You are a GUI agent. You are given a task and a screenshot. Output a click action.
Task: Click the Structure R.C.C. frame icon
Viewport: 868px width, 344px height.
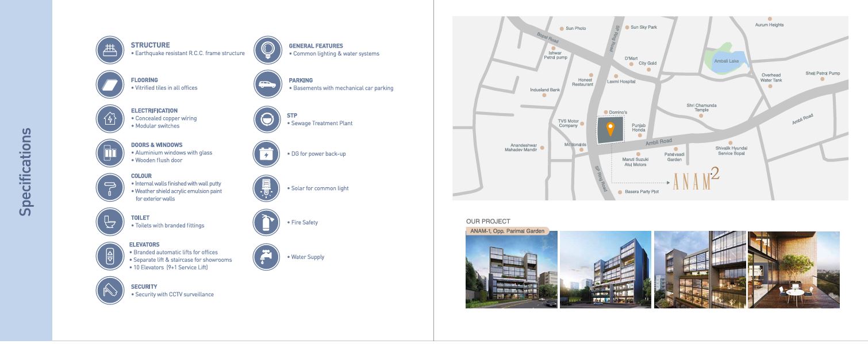coord(109,49)
